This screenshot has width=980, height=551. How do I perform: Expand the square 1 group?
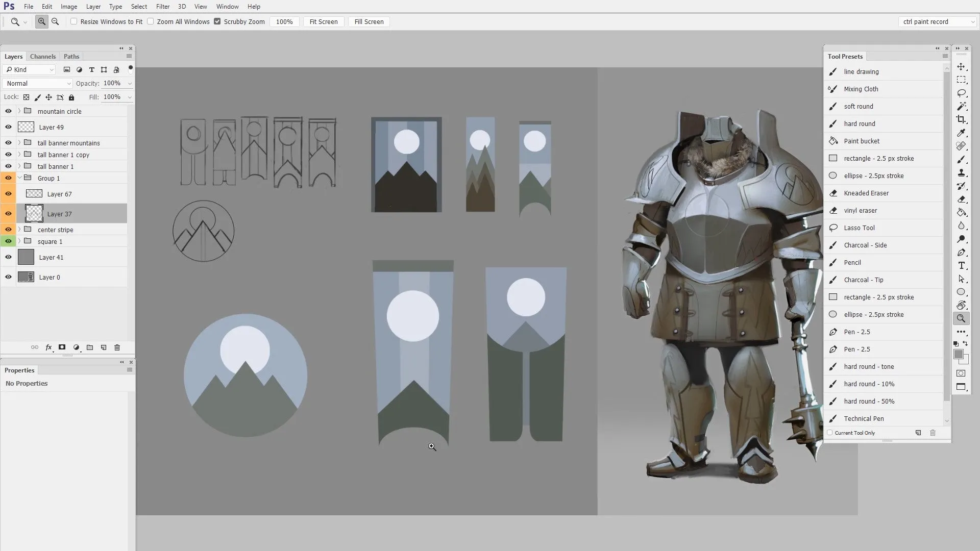19,241
